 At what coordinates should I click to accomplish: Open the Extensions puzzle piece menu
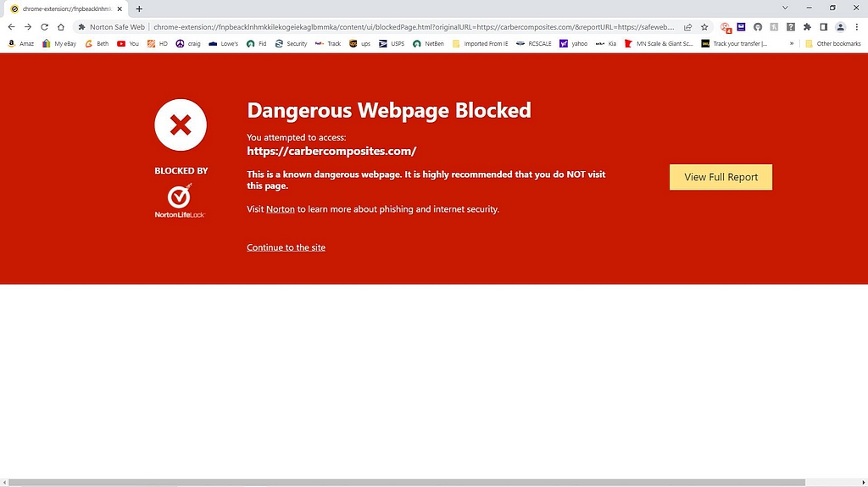click(x=807, y=27)
